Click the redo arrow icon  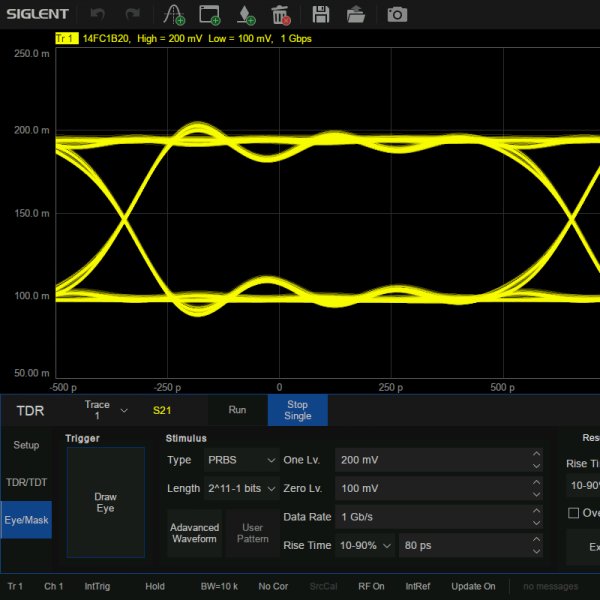(x=132, y=14)
